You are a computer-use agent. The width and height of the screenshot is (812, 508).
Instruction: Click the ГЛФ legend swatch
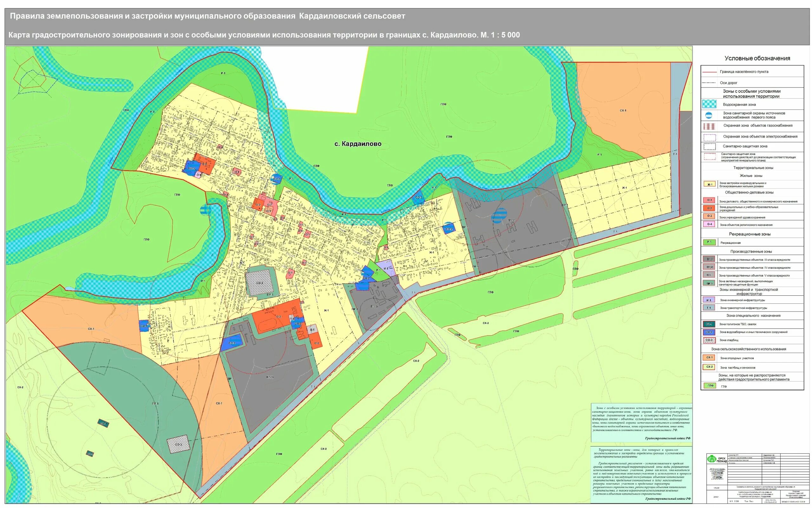coord(710,386)
